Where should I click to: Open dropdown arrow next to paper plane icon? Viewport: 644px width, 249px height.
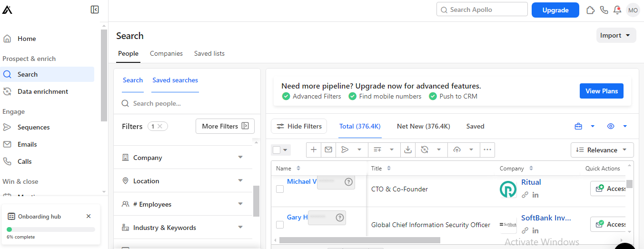click(359, 149)
